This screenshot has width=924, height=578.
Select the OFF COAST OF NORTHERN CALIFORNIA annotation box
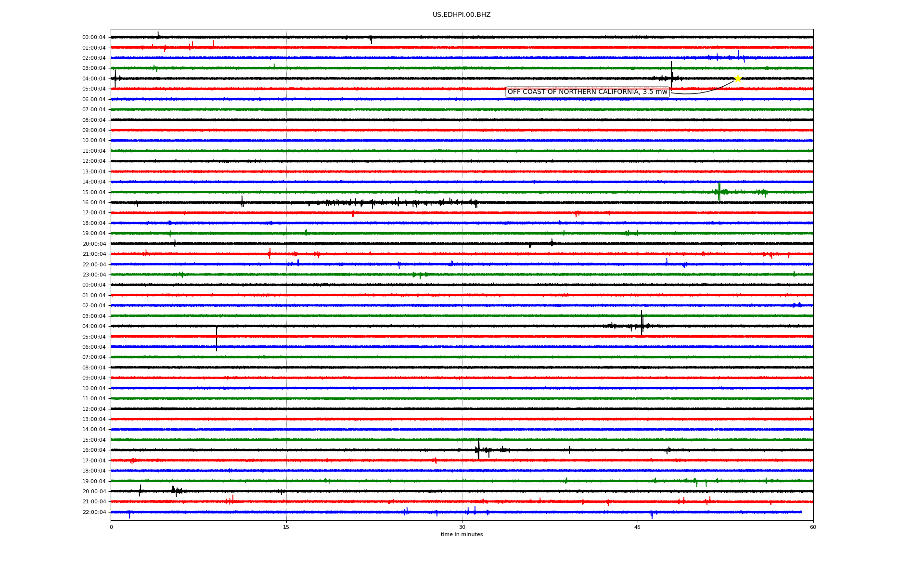click(x=588, y=92)
